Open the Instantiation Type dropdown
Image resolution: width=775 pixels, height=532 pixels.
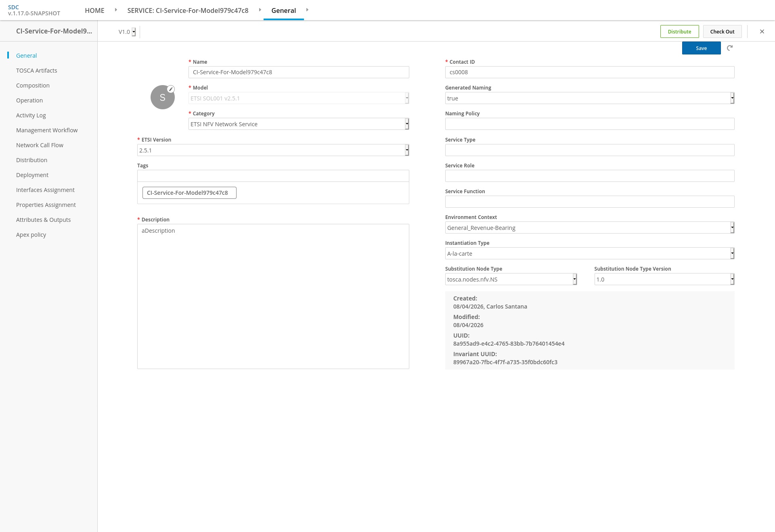(x=589, y=253)
